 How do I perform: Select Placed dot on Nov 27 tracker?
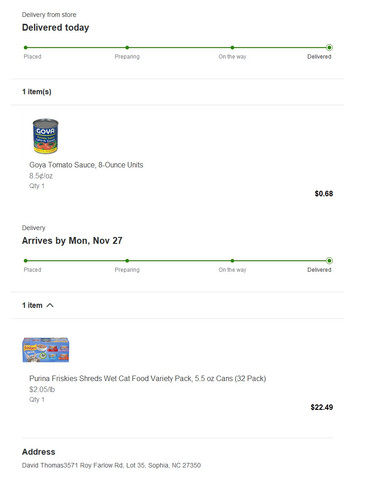[x=26, y=261]
